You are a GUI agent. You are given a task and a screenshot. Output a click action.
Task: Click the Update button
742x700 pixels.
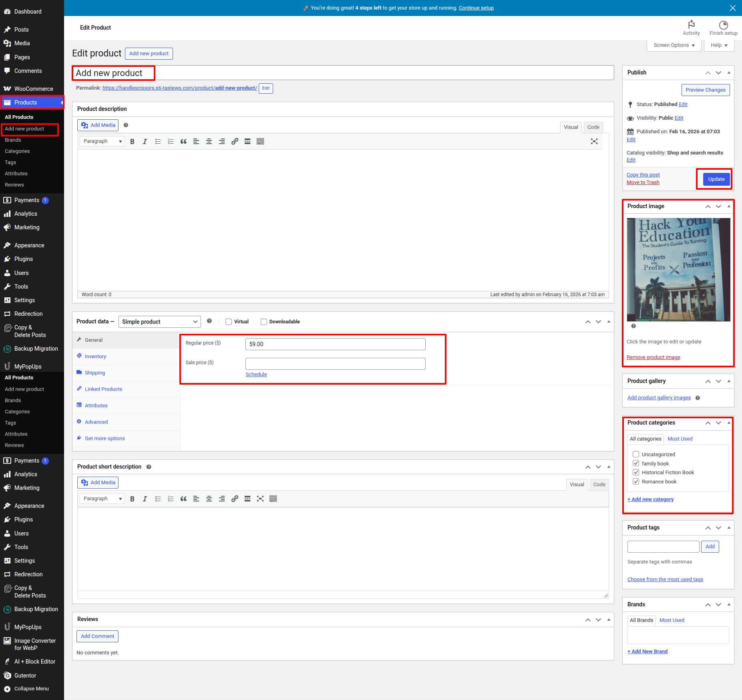click(x=716, y=179)
